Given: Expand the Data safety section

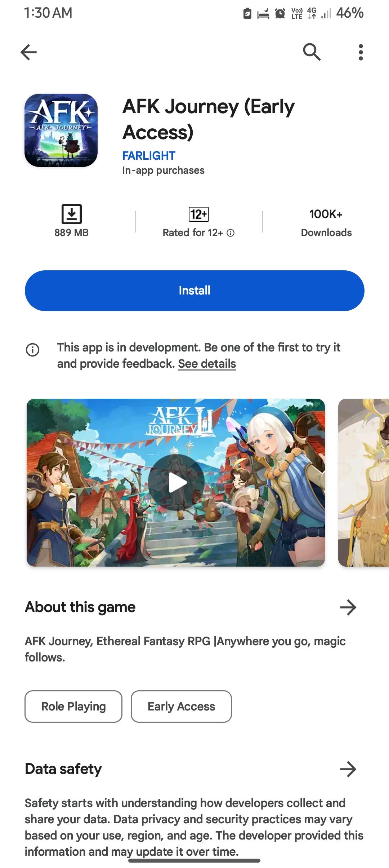Looking at the screenshot, I should (348, 769).
